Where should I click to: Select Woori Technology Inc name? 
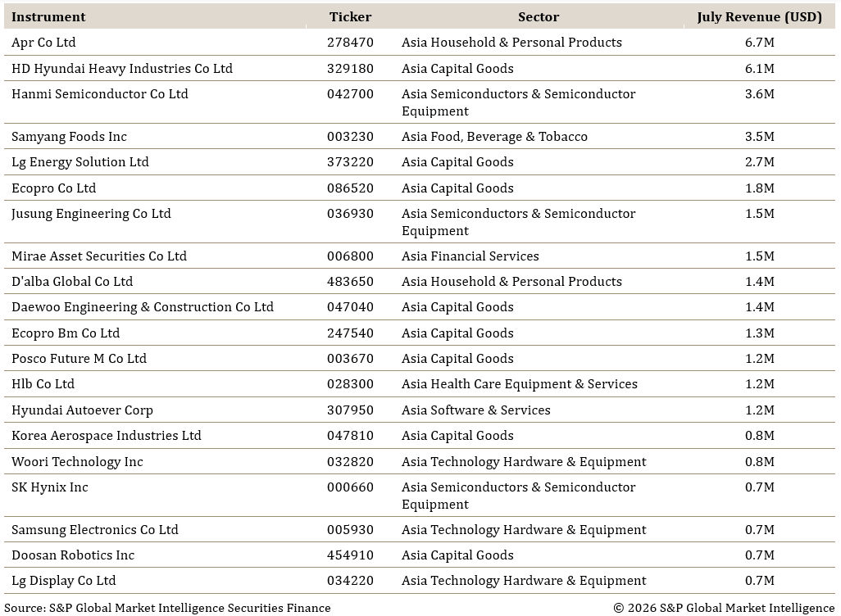[x=77, y=462]
